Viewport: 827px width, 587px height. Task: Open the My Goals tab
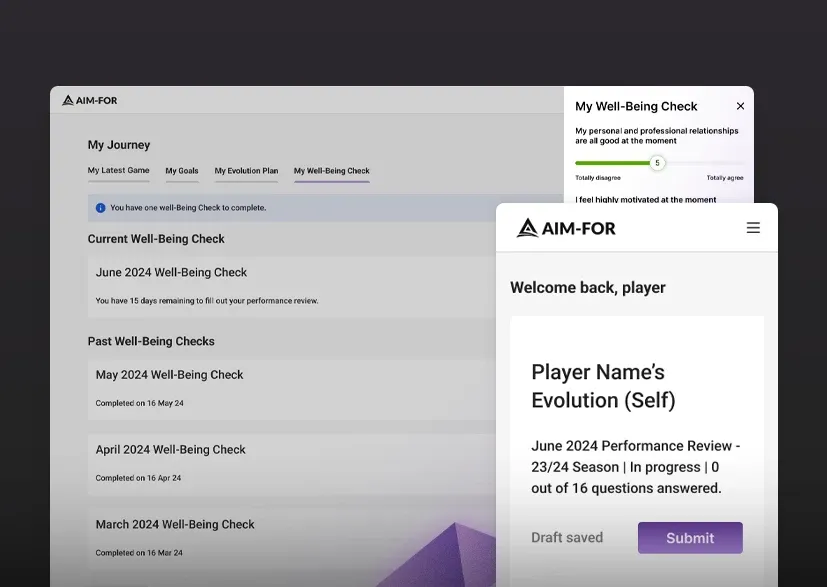click(181, 170)
